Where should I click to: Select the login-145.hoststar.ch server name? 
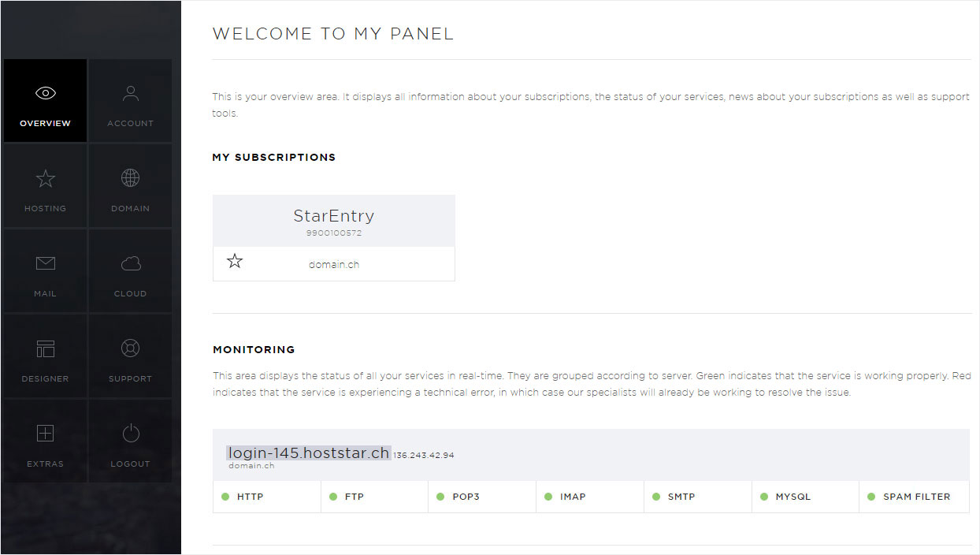click(x=309, y=453)
